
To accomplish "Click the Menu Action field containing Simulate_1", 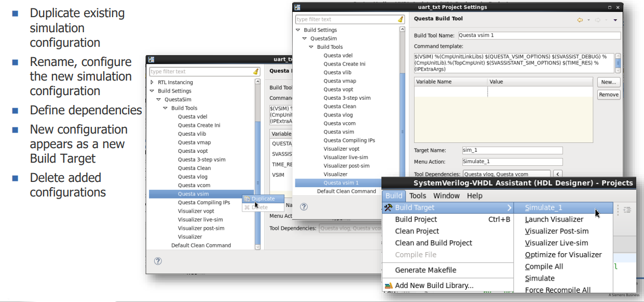I will [x=512, y=162].
